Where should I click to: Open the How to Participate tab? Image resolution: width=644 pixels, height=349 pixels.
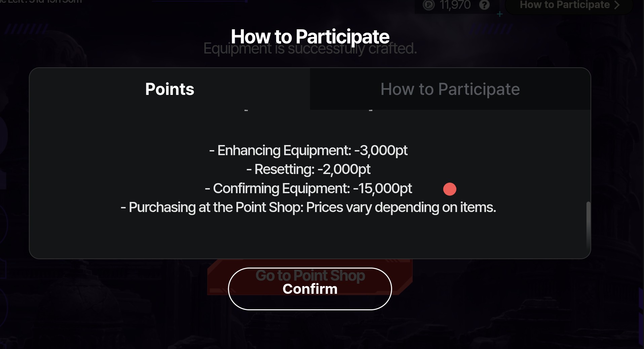tap(450, 89)
